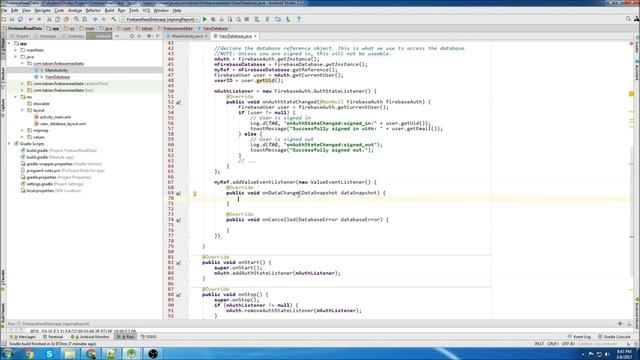Open the VCS menu
This screenshot has height=360, width=640.
coord(146,10)
